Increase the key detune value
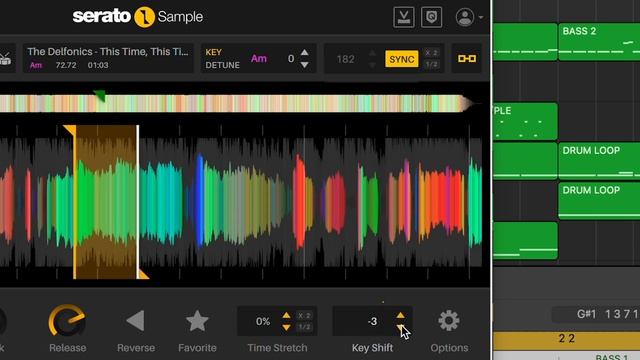 [304, 53]
